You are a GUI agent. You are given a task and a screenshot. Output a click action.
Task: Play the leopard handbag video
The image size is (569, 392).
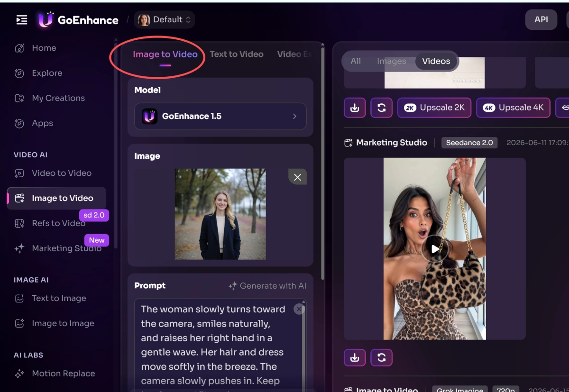(435, 249)
